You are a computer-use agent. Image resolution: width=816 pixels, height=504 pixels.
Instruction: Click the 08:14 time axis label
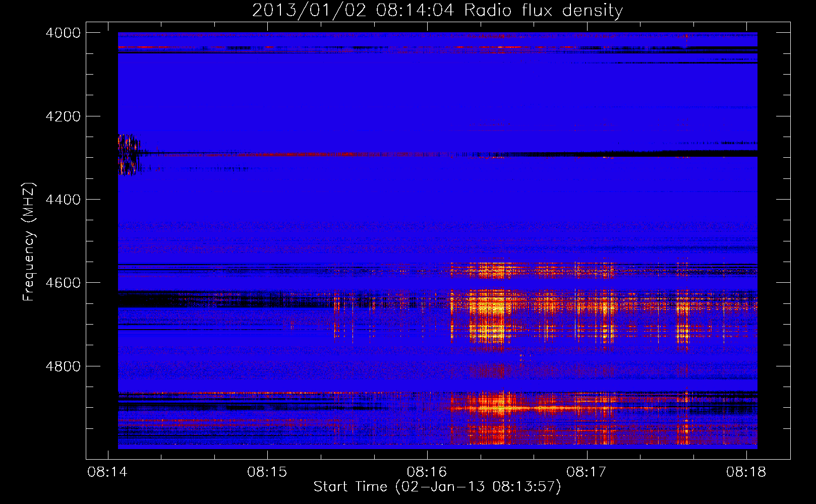click(x=107, y=472)
